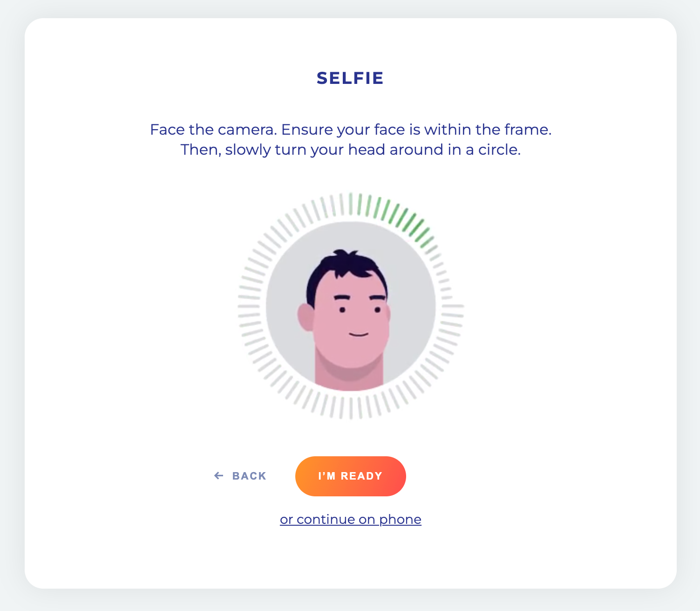This screenshot has height=611, width=700.
Task: Go back using the BACK label
Action: tap(249, 476)
